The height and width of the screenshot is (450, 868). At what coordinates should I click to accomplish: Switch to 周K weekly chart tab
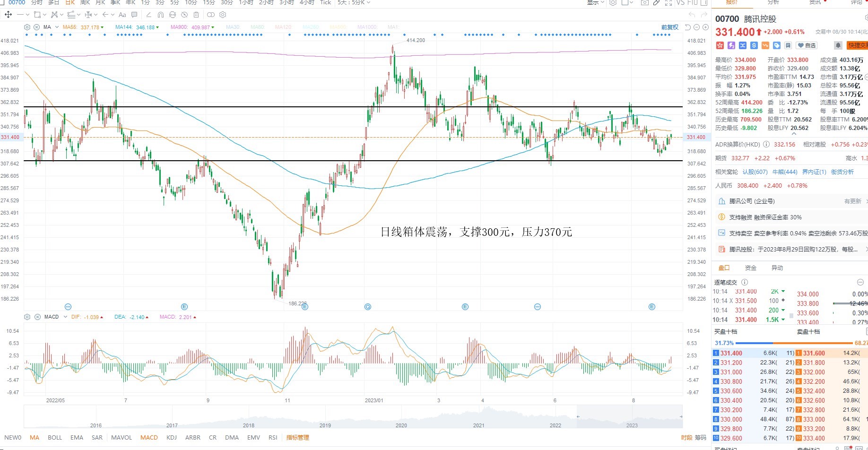85,2
